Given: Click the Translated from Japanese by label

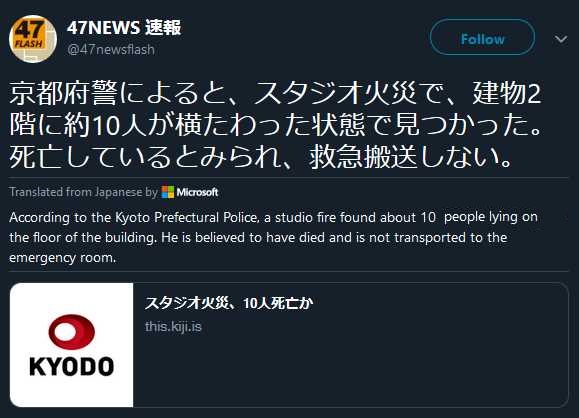Looking at the screenshot, I should tap(83, 192).
